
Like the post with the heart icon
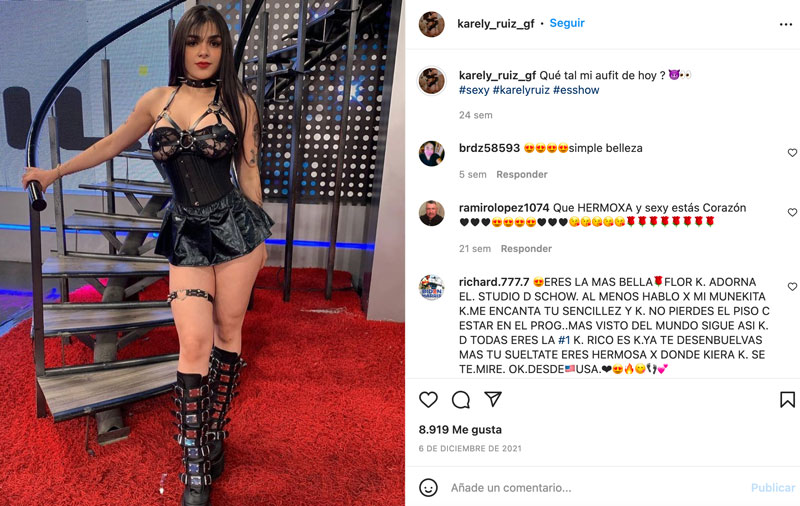428,399
